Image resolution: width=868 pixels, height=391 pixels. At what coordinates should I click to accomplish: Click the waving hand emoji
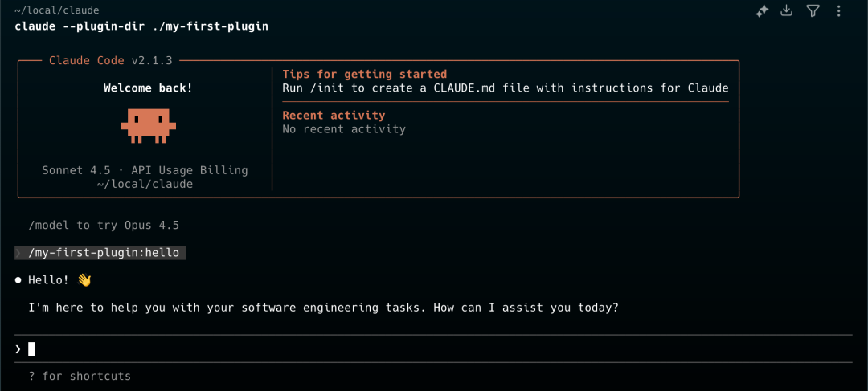[x=84, y=280]
